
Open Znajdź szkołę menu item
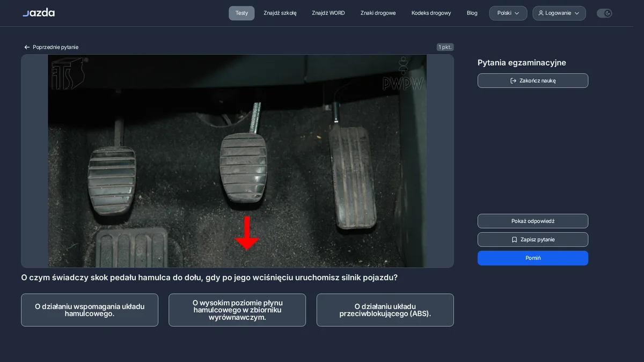click(x=280, y=13)
